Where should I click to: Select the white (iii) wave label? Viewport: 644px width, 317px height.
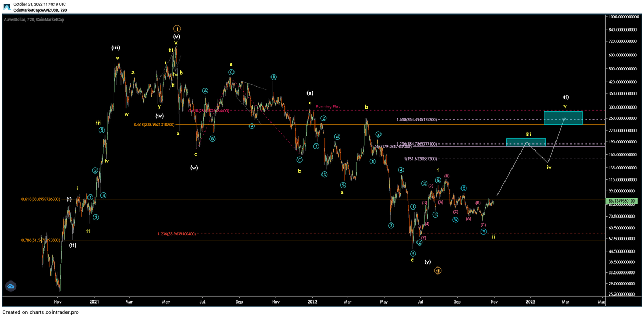[x=115, y=48]
